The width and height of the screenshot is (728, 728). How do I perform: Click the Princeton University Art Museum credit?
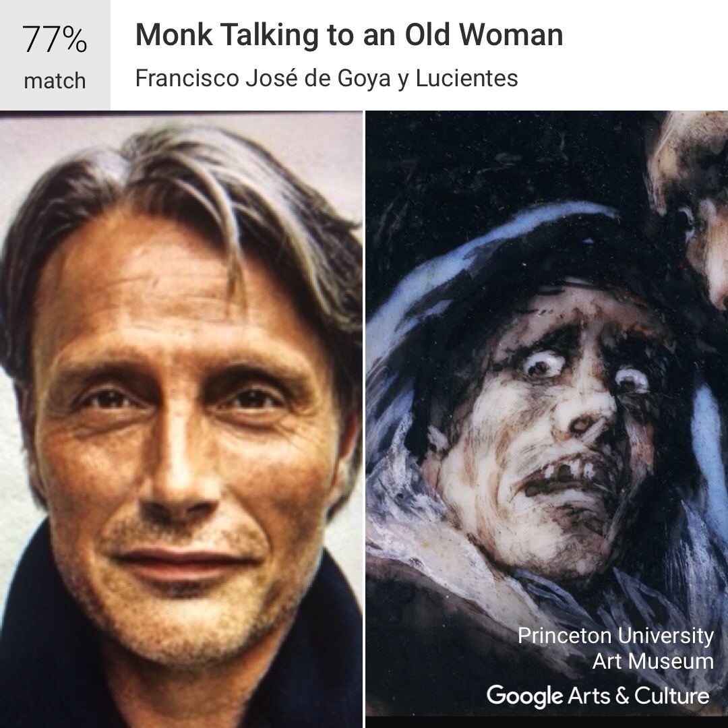pos(615,648)
